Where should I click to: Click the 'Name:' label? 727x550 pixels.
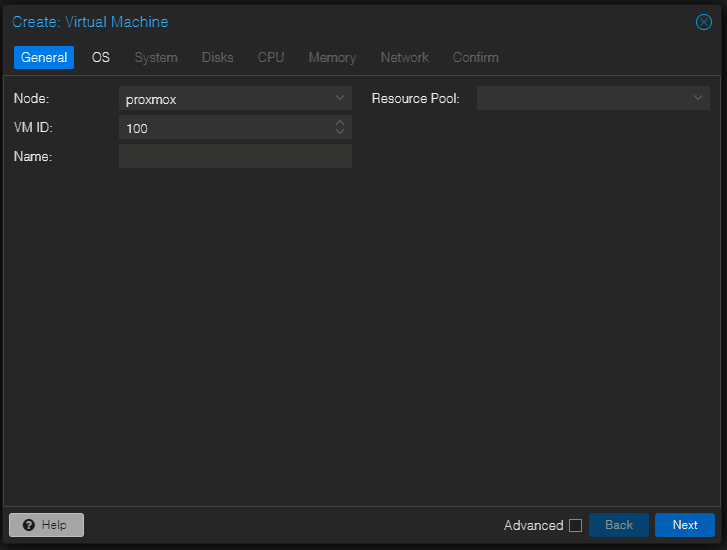pos(33,157)
